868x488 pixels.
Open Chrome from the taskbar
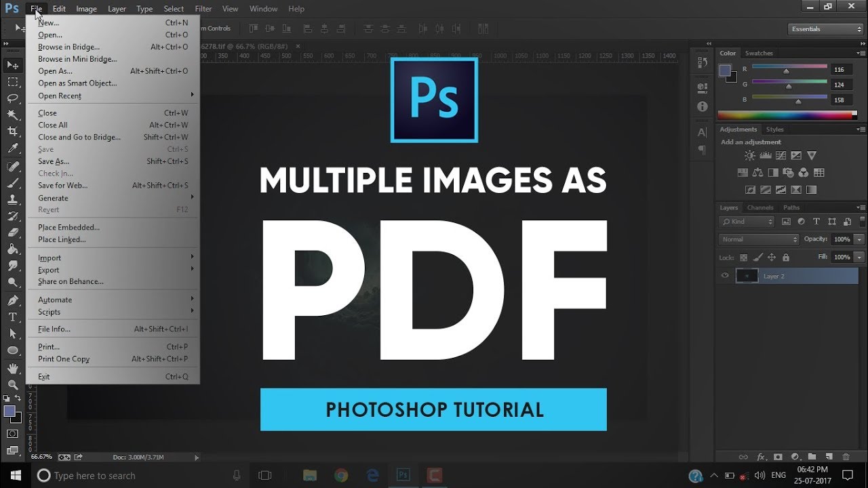[x=340, y=476]
